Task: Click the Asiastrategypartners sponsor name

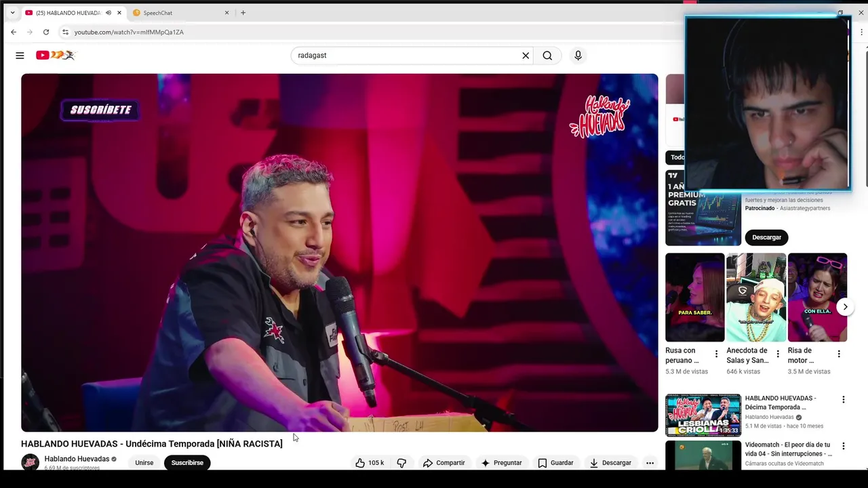Action: point(804,209)
